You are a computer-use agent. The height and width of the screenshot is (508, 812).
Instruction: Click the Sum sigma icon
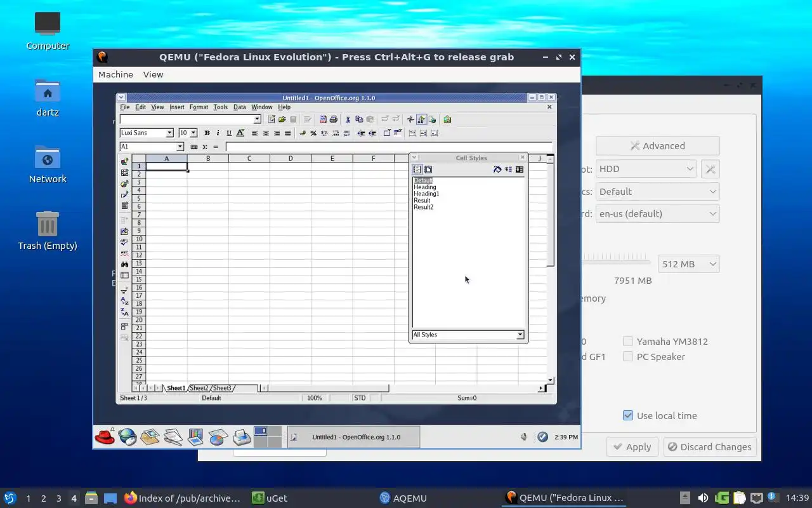(205, 147)
